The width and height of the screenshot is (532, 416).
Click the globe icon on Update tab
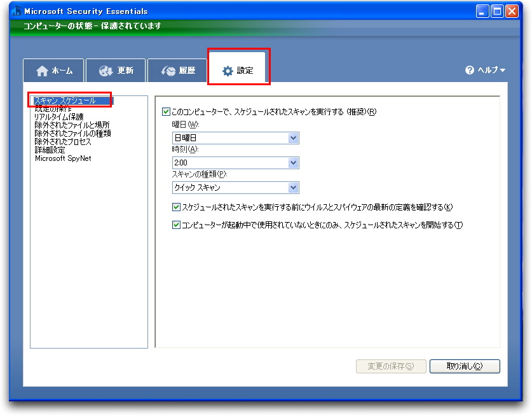(106, 71)
